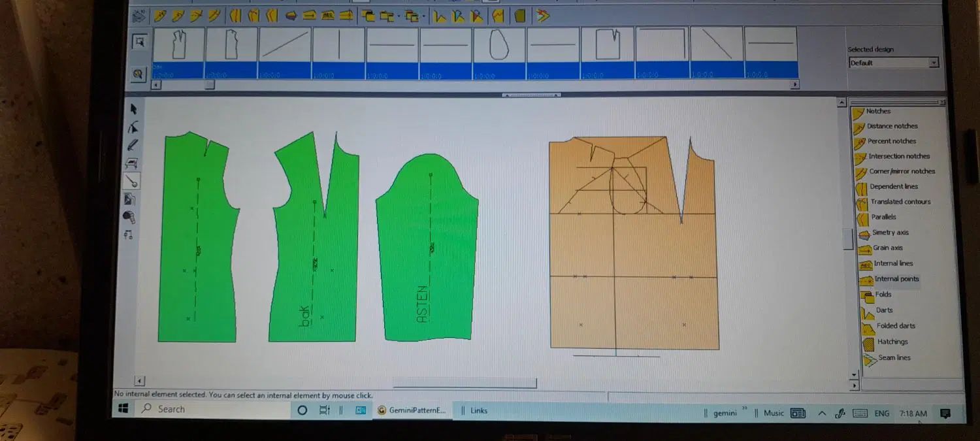Click the ABC text icon in top toolbar
The image size is (980, 441).
[x=329, y=16]
